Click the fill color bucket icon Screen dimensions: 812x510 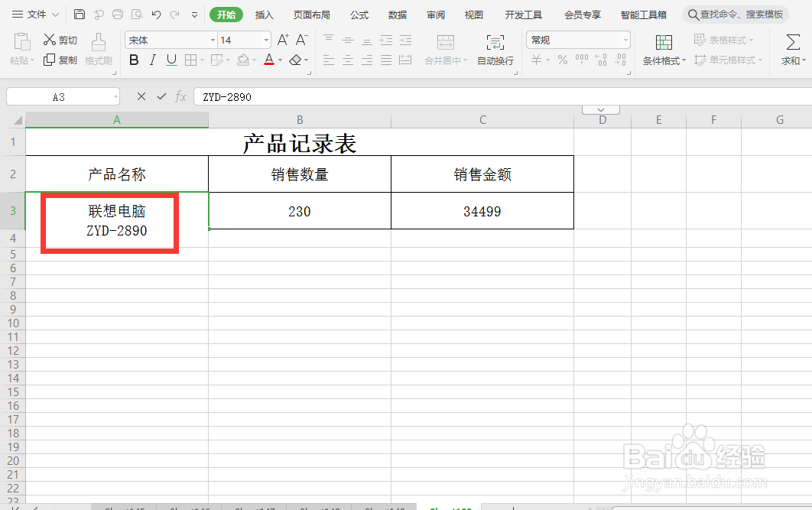click(243, 60)
